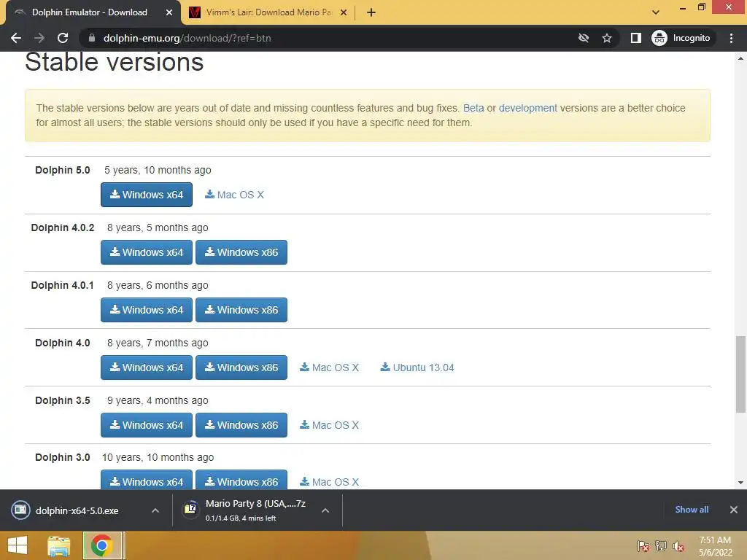
Task: Close the downloads bar
Action: [x=734, y=510]
